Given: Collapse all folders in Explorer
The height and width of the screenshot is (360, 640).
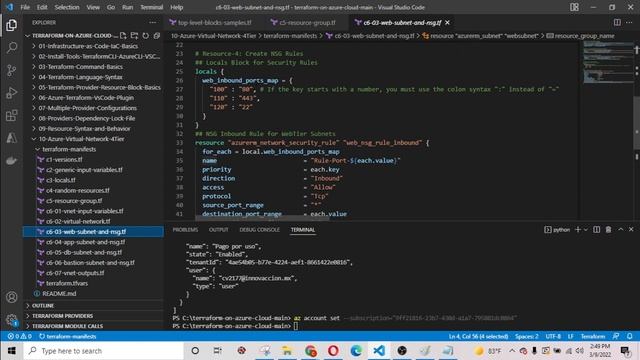Looking at the screenshot, I should pyautogui.click(x=156, y=36).
